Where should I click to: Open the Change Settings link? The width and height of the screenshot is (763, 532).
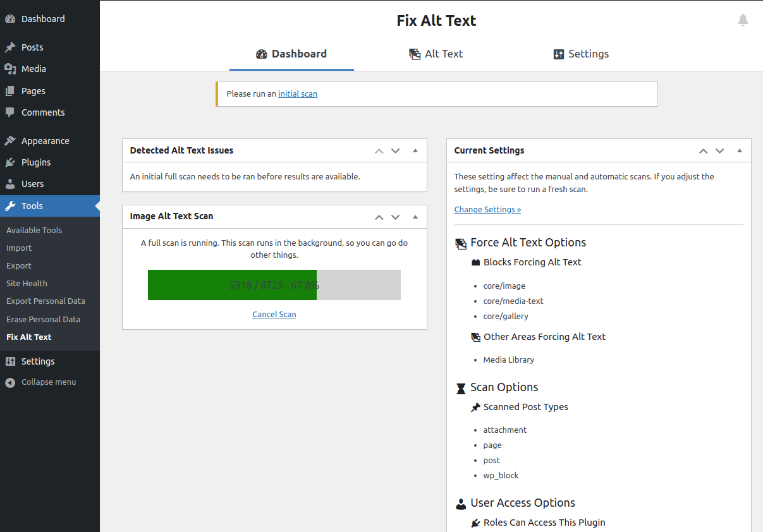pos(487,209)
